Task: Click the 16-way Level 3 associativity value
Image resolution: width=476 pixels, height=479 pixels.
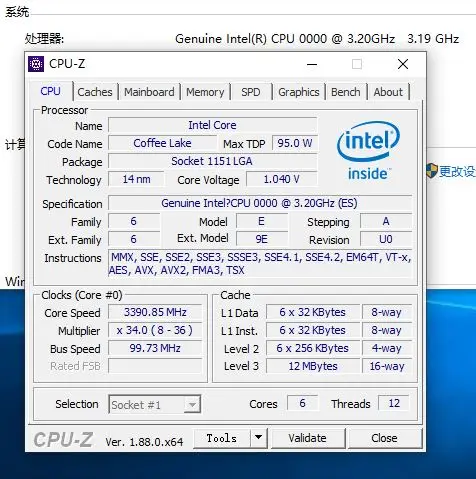Action: click(x=387, y=366)
